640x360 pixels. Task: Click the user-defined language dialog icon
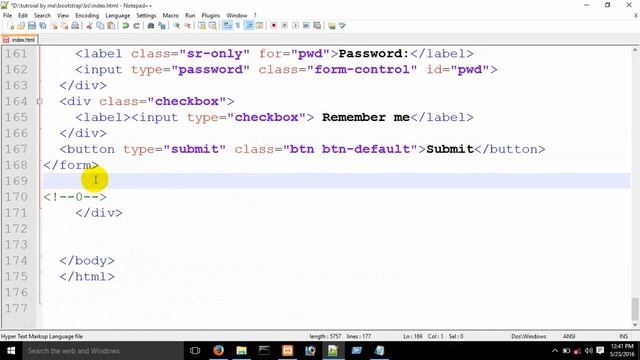(260, 26)
